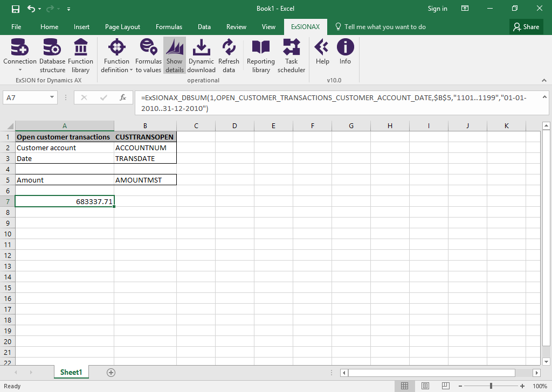
Task: Open the Connection ribbon button
Action: [20, 55]
